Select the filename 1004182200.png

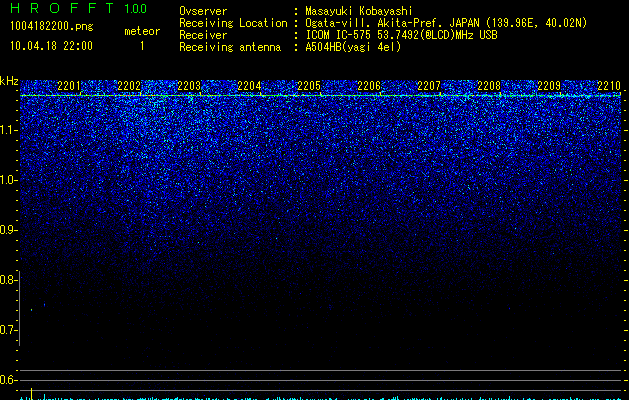52,27
